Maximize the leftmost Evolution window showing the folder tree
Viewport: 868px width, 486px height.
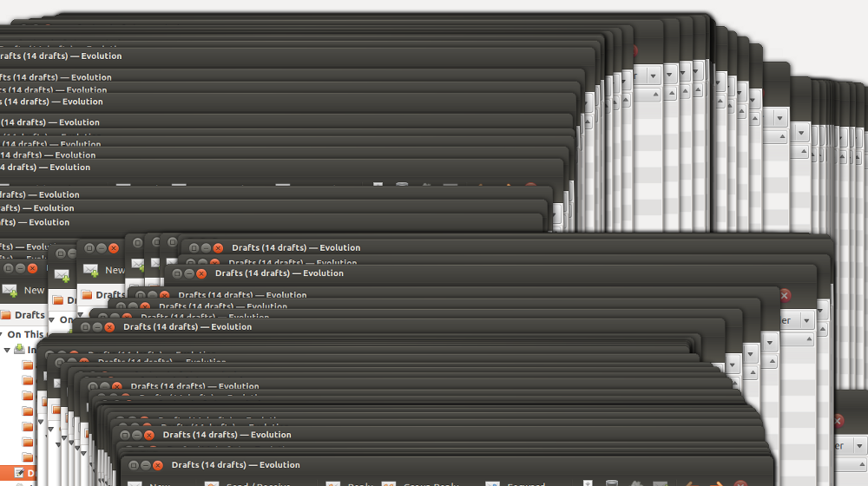[9, 268]
